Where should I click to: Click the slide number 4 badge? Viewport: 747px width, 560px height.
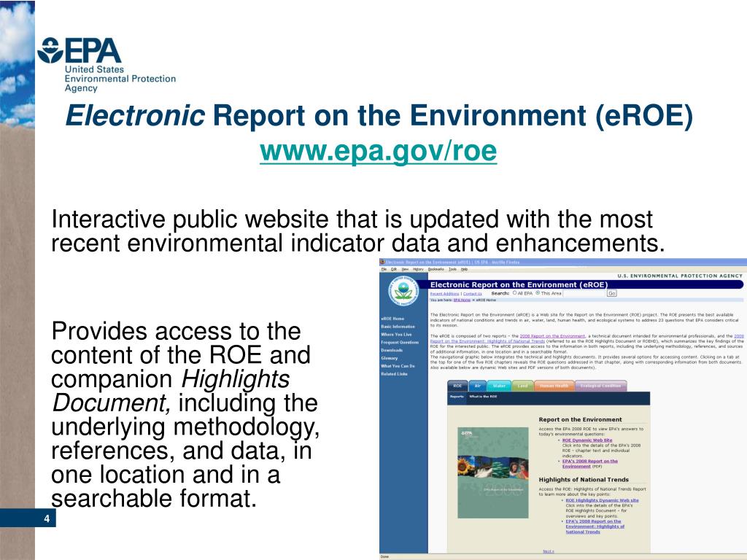click(x=28, y=518)
